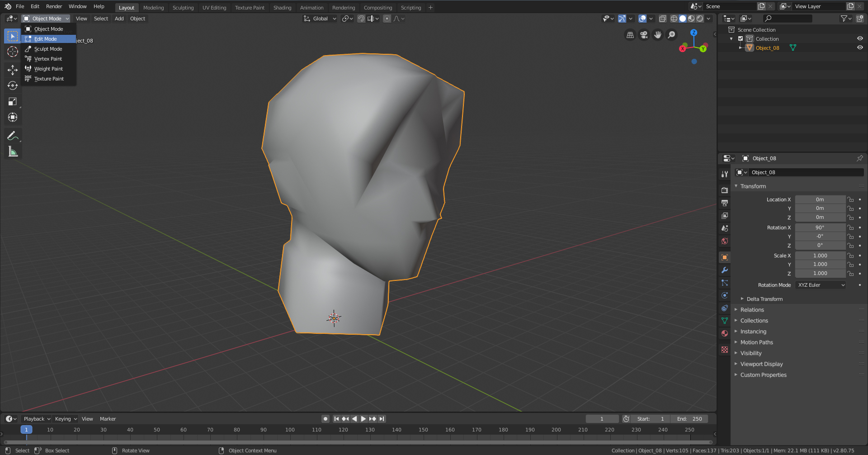Open the Add menu in viewport header
Viewport: 868px width, 455px height.
119,19
